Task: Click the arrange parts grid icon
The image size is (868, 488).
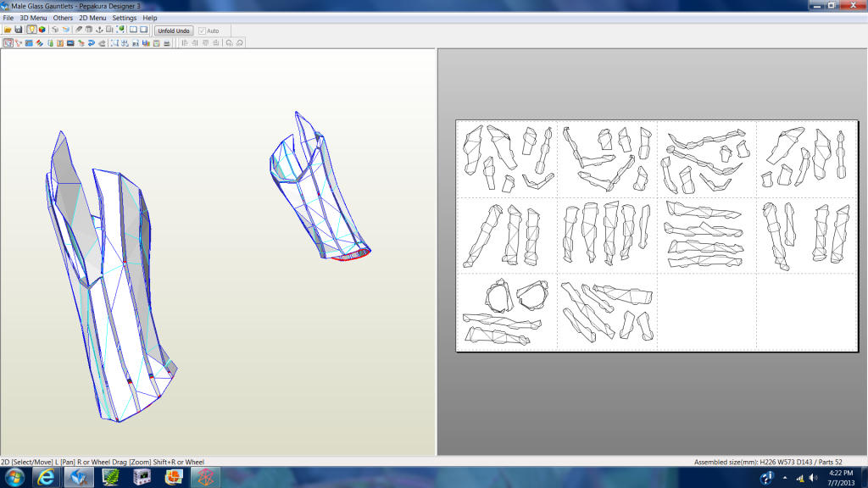Action: [125, 42]
